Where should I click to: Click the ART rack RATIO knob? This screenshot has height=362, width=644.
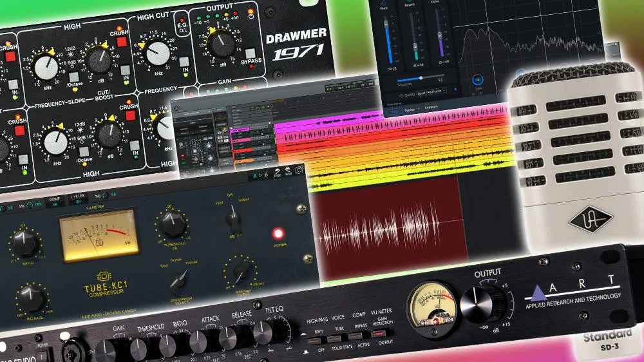[167, 345]
